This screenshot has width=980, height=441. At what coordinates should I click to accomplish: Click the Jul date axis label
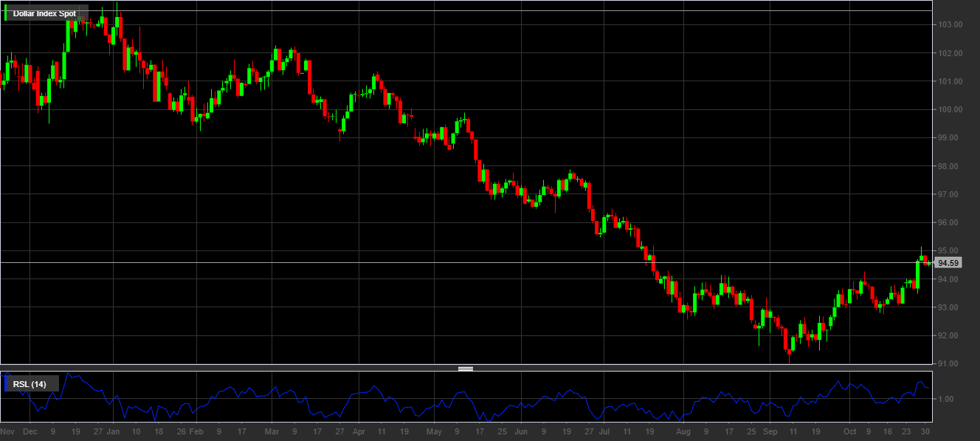pyautogui.click(x=604, y=431)
